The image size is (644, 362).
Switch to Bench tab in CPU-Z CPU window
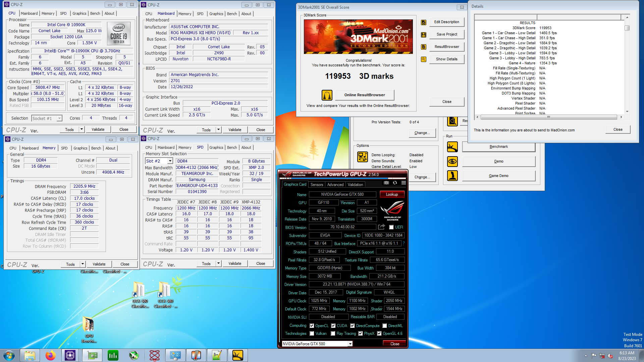click(95, 13)
